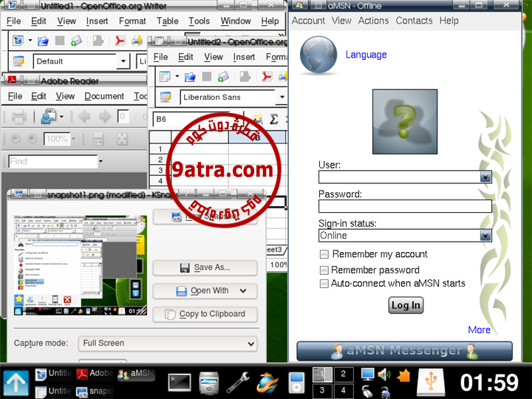Select row header 3 in Calc
532x399 pixels.
click(160, 171)
